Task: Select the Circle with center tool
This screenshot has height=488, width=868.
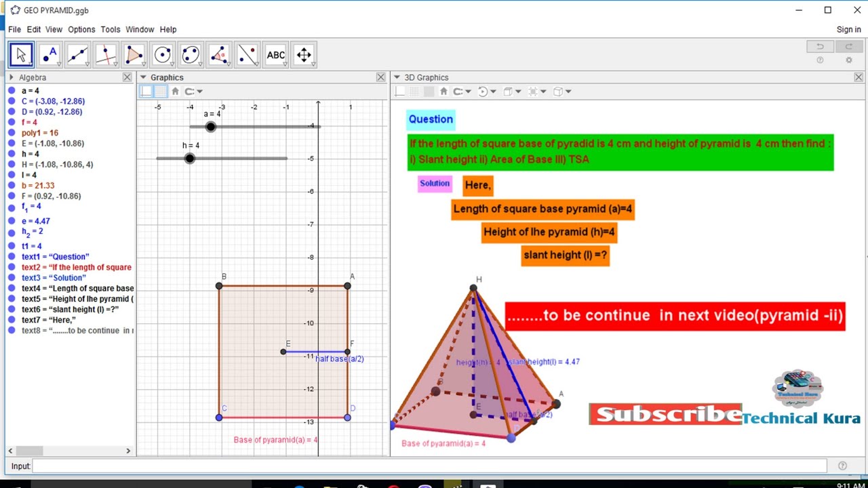Action: tap(163, 55)
